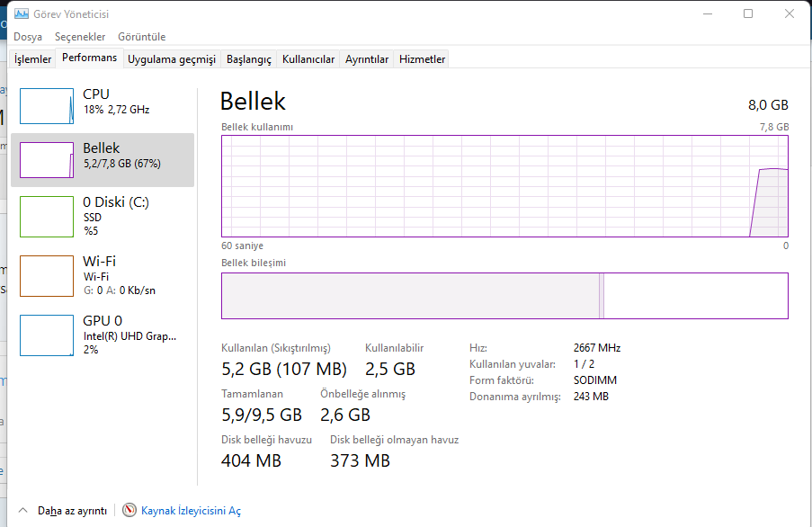
Task: Switch to the Uygulama geçmişi tab
Action: pos(172,59)
